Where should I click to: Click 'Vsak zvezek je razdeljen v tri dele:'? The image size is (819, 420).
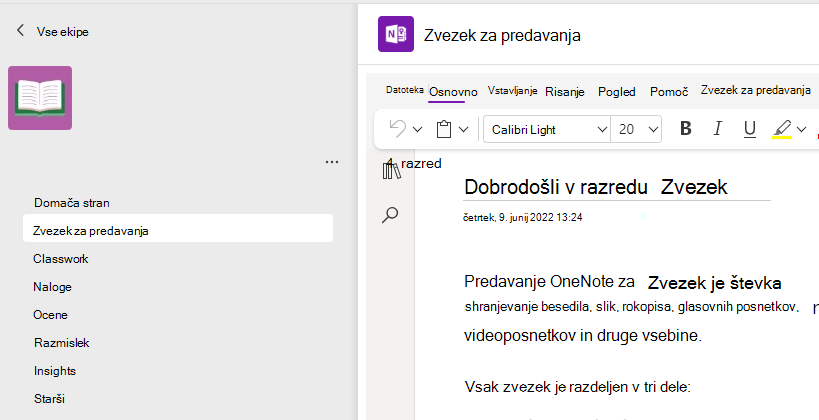[x=578, y=387]
